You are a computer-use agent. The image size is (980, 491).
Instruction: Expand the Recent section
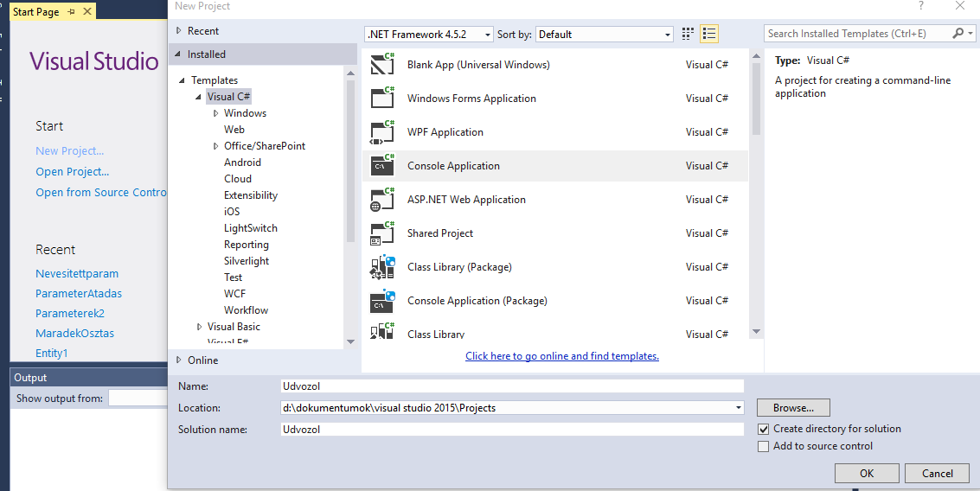tap(179, 30)
